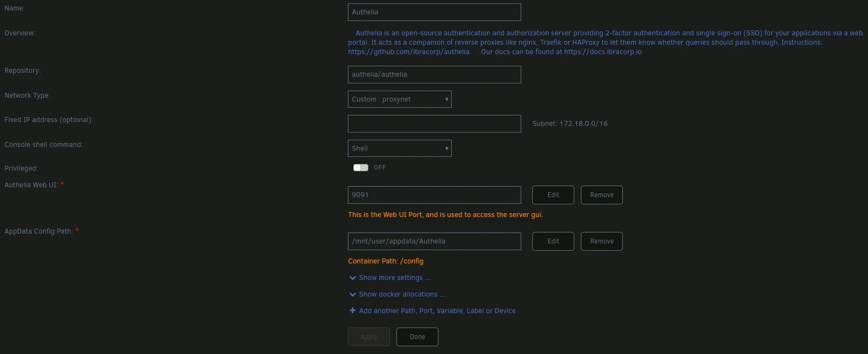Image resolution: width=868 pixels, height=354 pixels.
Task: Click the /mnt/user/appdata/Authelia path field
Action: click(x=434, y=241)
